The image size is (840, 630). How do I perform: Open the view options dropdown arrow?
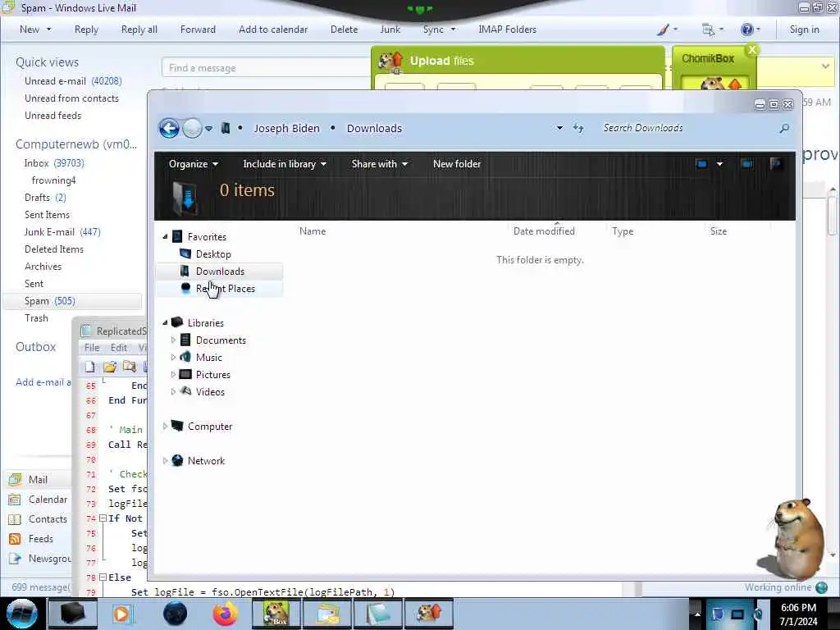(719, 164)
